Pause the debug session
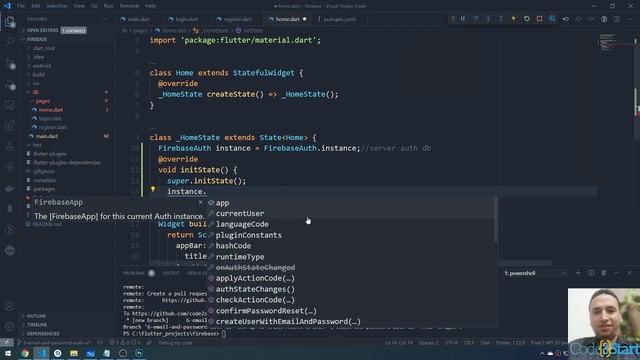640x360 pixels. pos(463,19)
